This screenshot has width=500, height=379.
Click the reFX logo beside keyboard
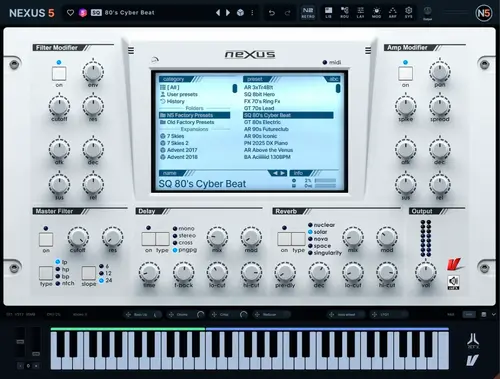pos(473,341)
